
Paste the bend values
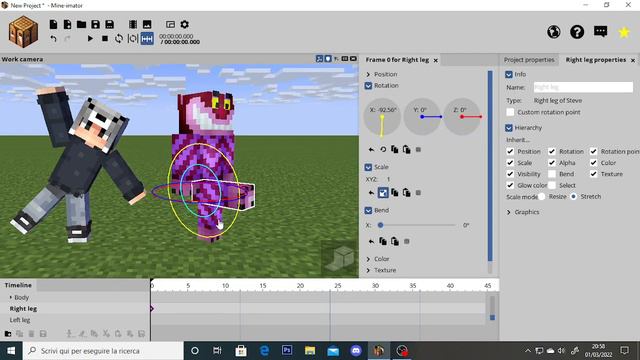[x=395, y=241]
